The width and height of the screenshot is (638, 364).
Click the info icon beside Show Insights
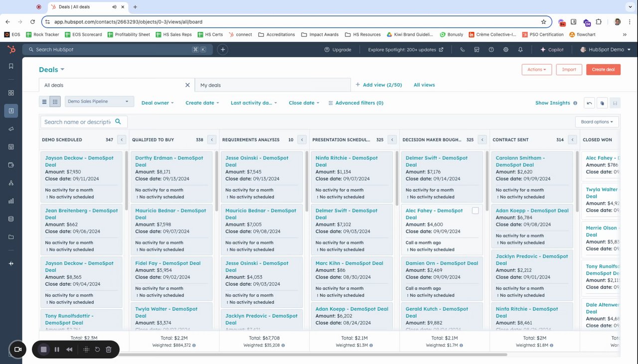(x=575, y=103)
